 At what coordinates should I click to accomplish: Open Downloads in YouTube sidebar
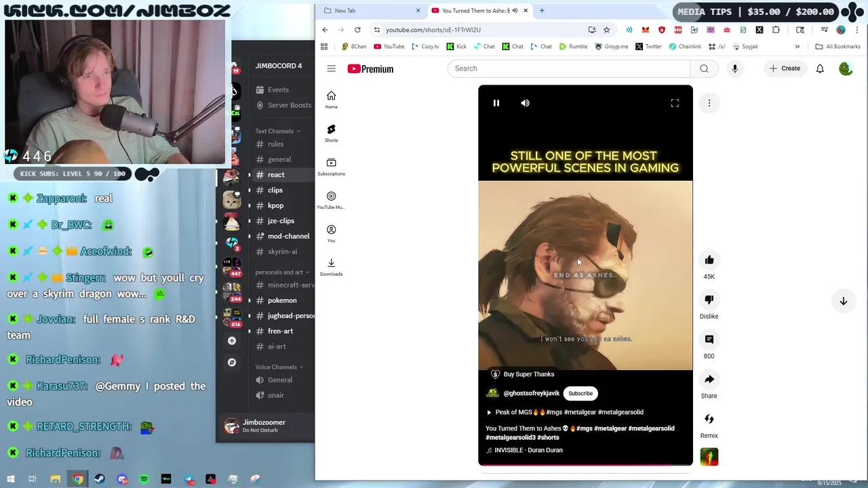click(331, 267)
